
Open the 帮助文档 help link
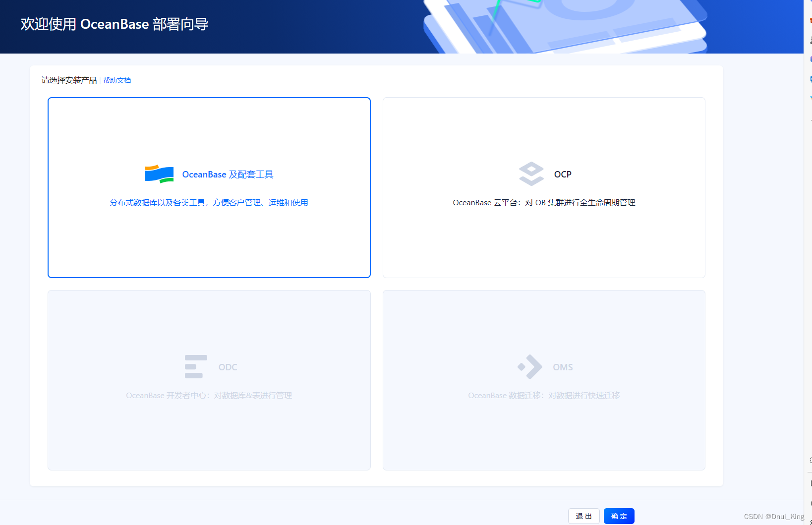tap(117, 80)
